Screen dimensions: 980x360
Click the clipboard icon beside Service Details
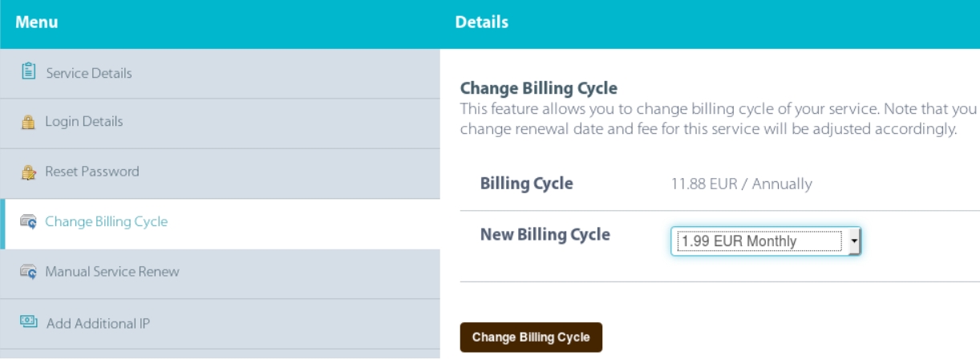[x=26, y=73]
